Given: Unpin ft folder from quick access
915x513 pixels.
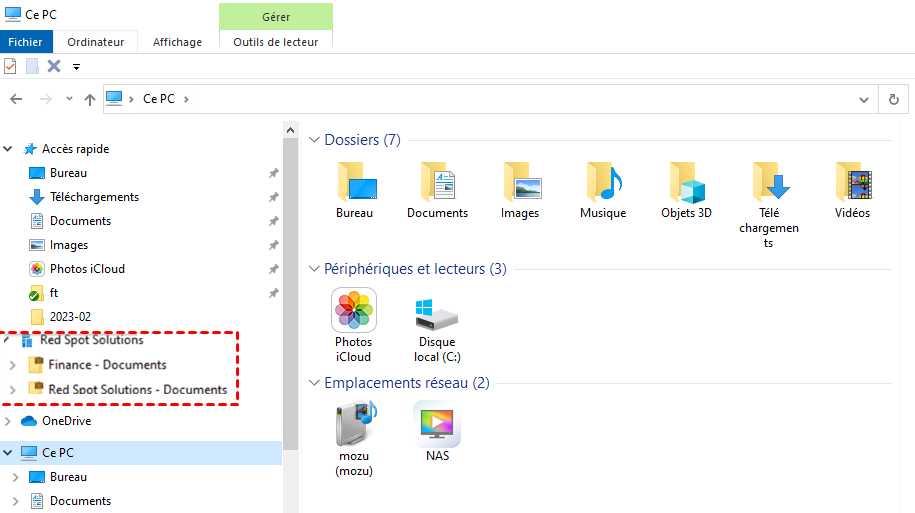Looking at the screenshot, I should 273,293.
